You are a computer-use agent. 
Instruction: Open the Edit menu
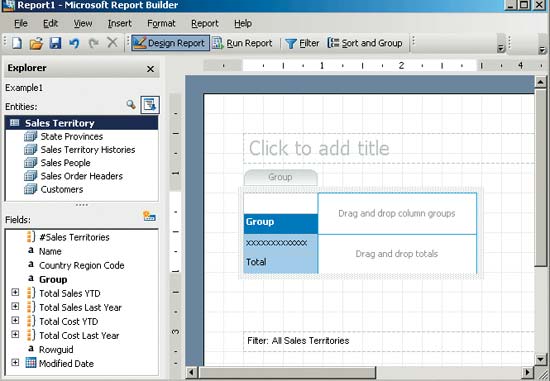(50, 24)
